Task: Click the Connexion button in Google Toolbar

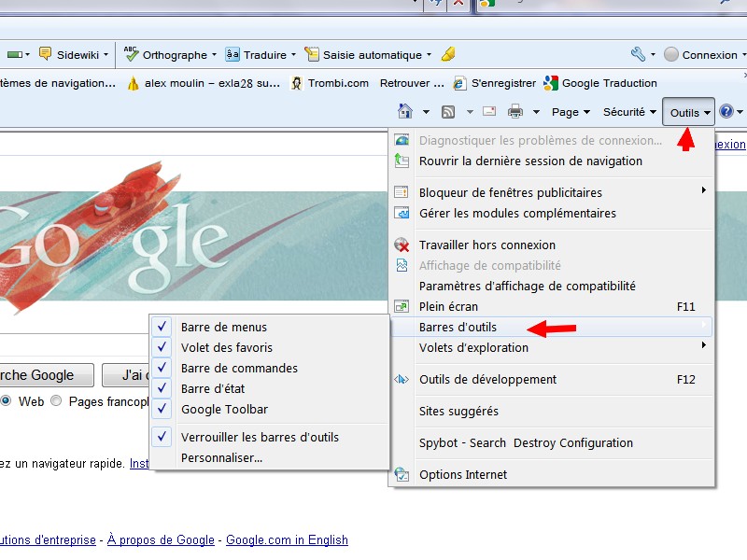Action: pyautogui.click(x=700, y=54)
